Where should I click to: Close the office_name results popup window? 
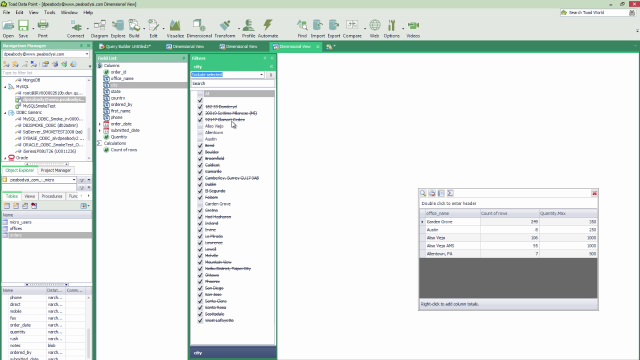(594, 193)
